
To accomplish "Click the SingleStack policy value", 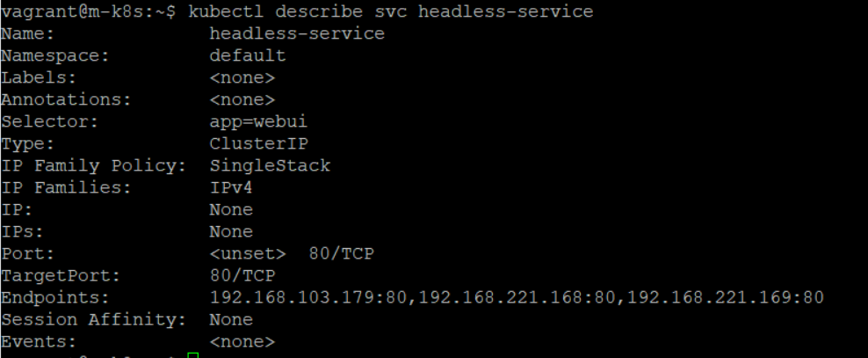I will (270, 165).
